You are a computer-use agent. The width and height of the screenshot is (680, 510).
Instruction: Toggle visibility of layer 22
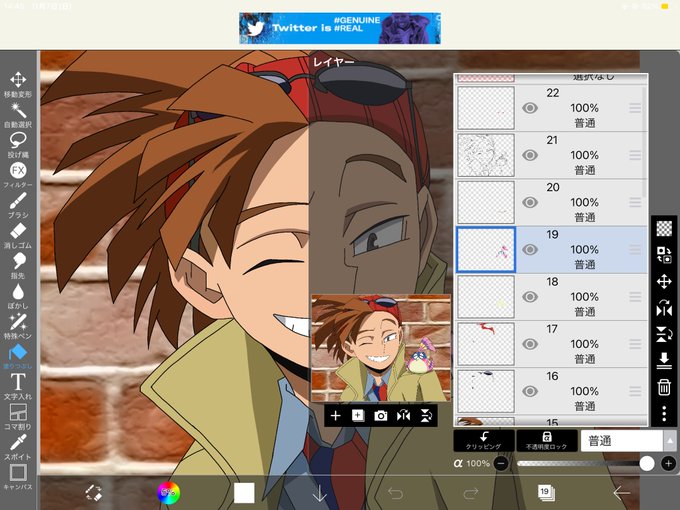coord(530,108)
